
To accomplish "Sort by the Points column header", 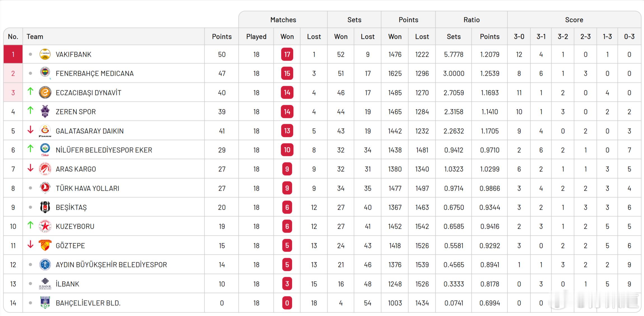I will [221, 37].
